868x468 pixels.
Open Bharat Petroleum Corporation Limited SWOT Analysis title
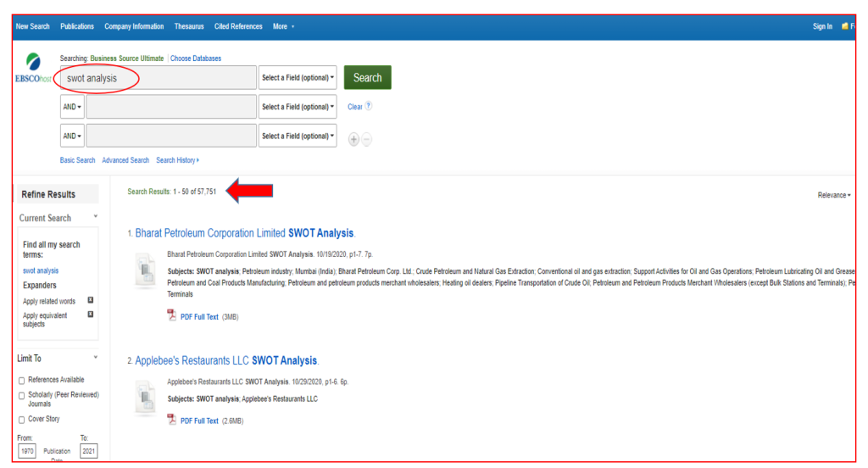tap(244, 233)
